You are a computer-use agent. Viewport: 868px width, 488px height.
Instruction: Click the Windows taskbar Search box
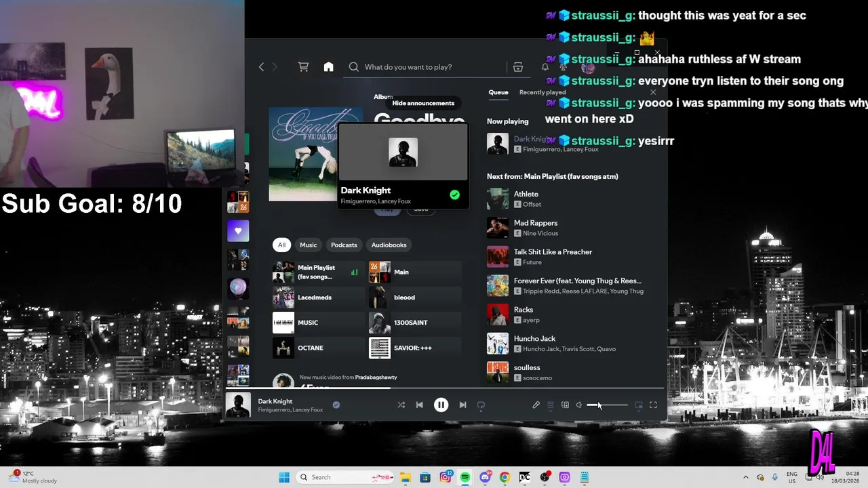coord(346,477)
